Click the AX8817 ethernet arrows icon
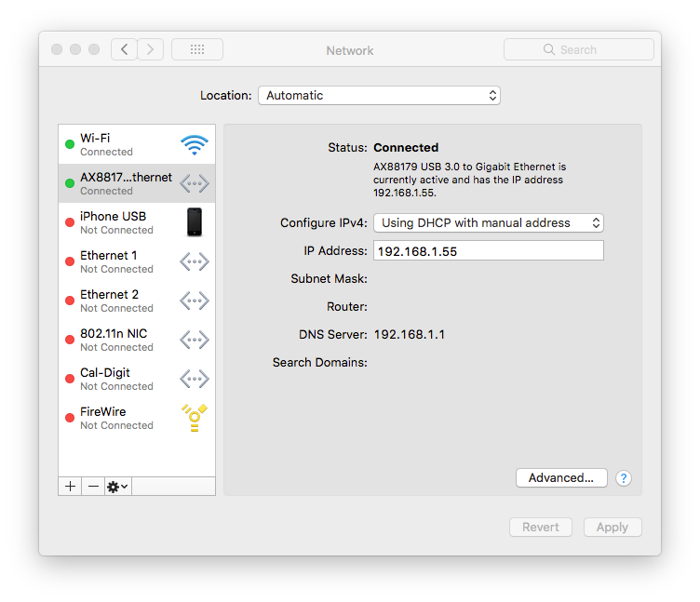 click(x=195, y=183)
